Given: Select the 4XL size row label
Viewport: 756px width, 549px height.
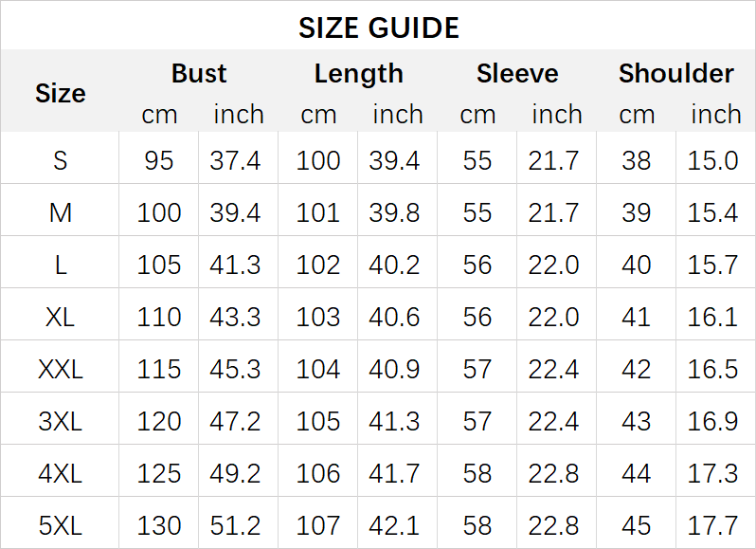Looking at the screenshot, I should (x=60, y=473).
